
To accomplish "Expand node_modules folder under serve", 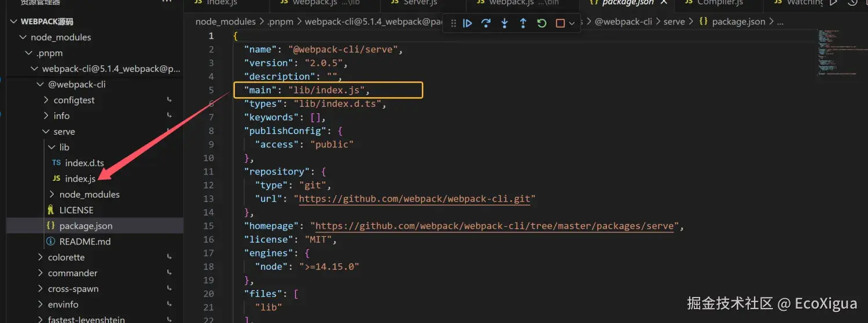I will (x=52, y=194).
